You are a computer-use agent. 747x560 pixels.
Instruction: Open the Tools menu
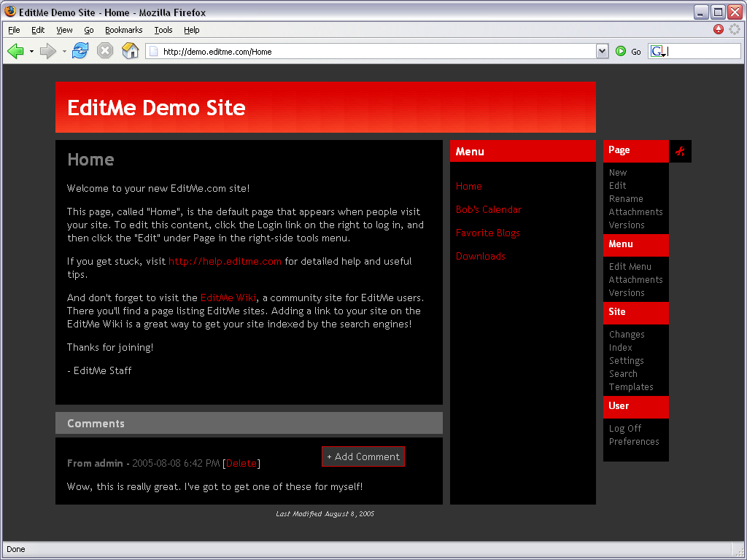[163, 30]
